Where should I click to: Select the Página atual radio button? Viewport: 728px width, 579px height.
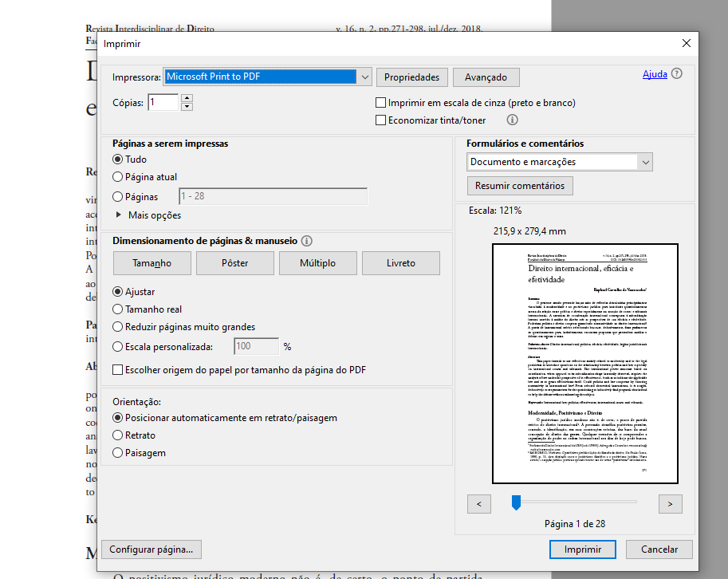[117, 177]
